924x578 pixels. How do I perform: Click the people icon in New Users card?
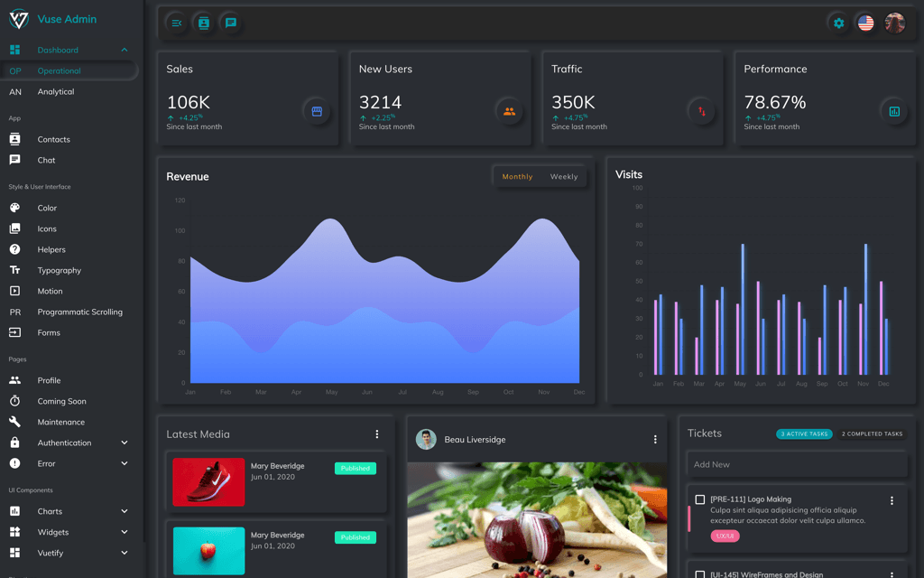point(509,111)
